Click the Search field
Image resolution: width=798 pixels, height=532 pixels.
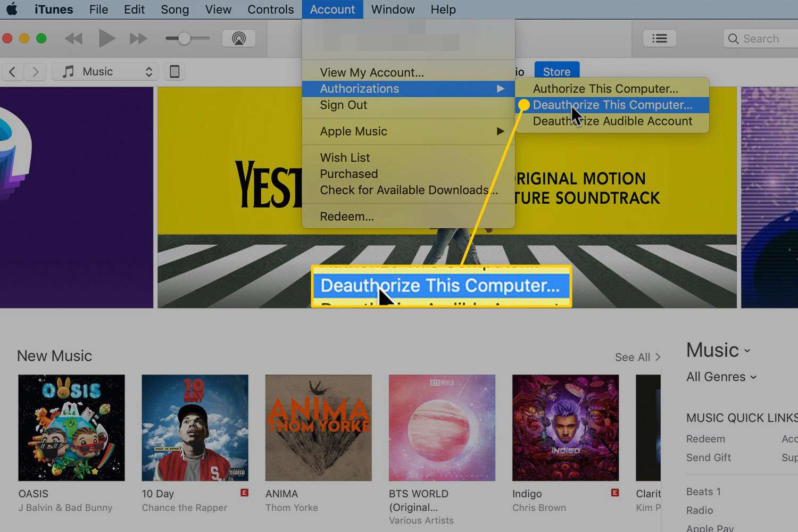[761, 38]
